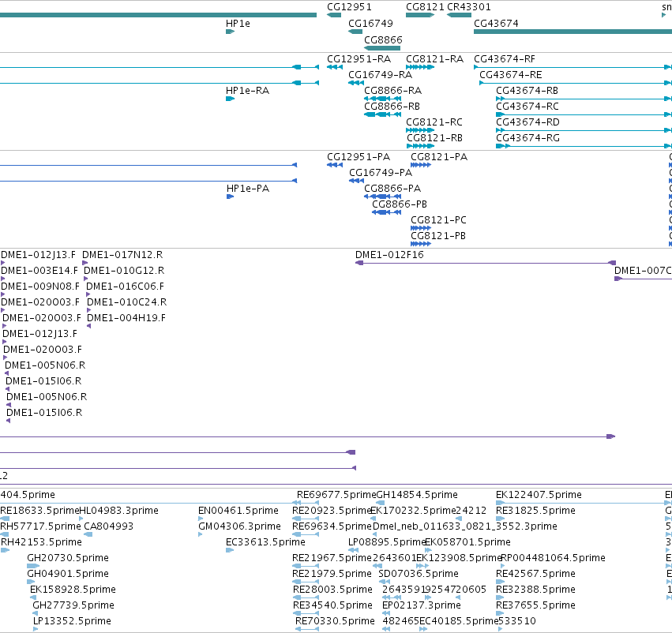
Task: Click EST GH27739.5prime
Action: tap(73, 605)
